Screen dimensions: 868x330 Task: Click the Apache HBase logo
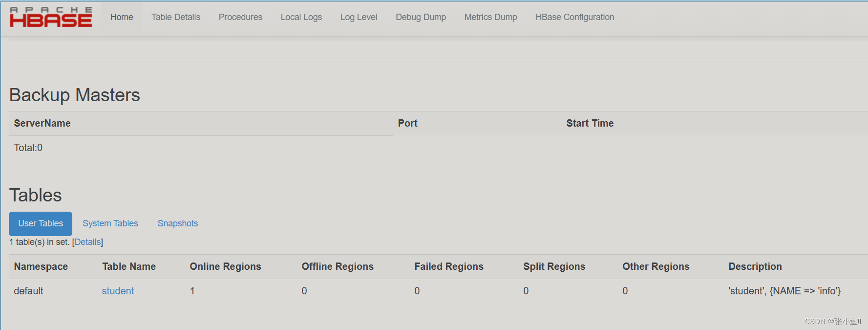(x=50, y=17)
